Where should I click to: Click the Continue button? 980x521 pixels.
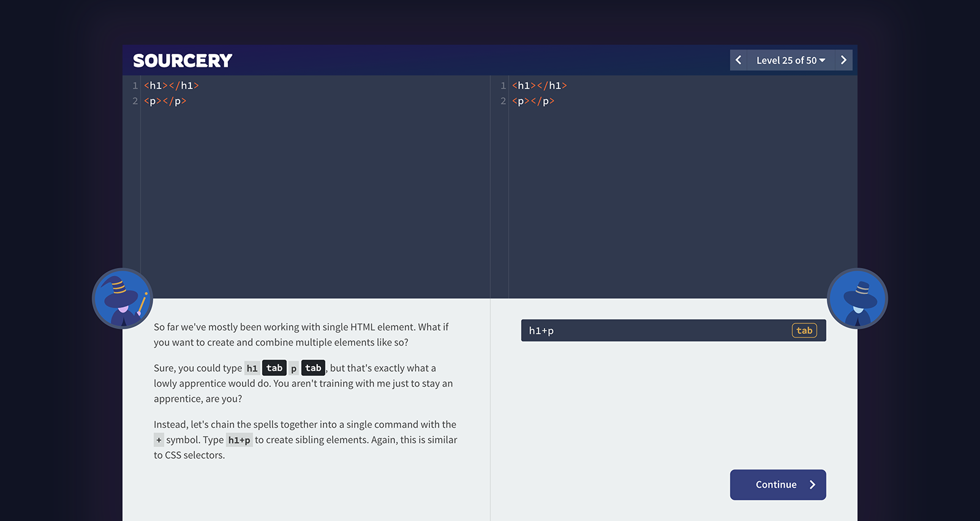coord(778,485)
